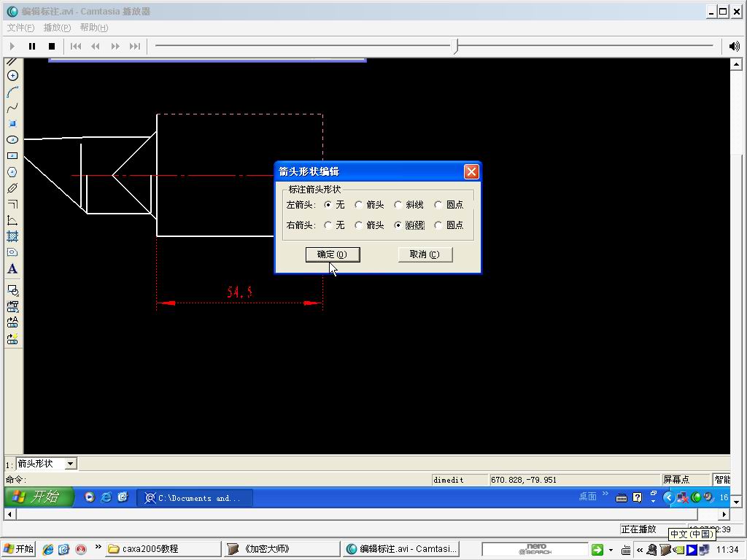This screenshot has width=747, height=560.
Task: Click the vertical scrollbar down arrow
Action: coord(736,502)
